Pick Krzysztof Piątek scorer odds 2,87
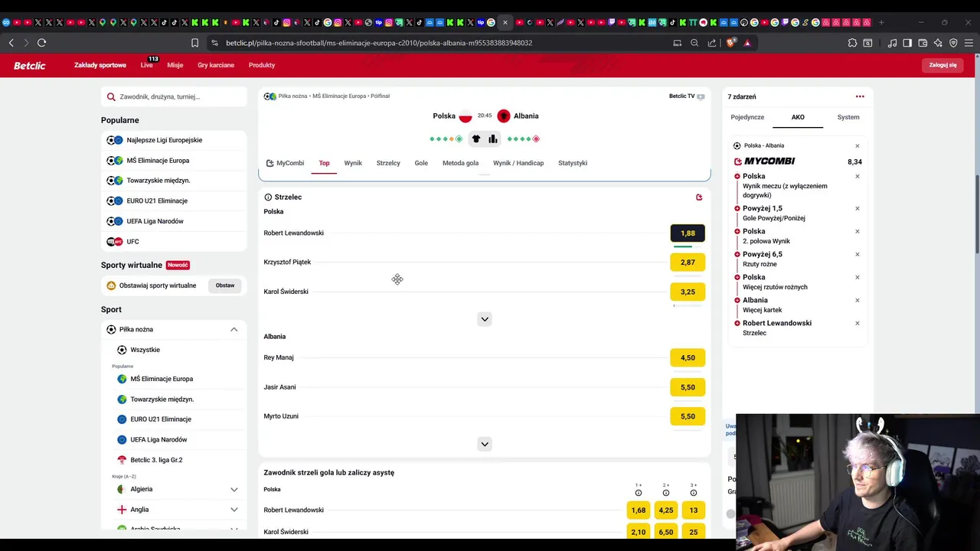This screenshot has height=551, width=980. click(688, 262)
